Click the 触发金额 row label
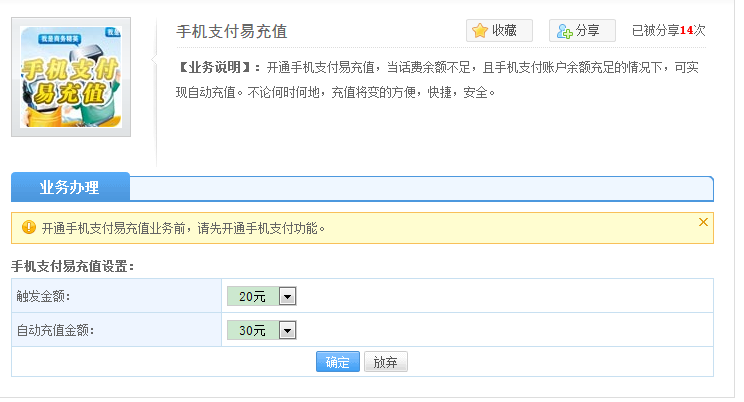Screen dimensions: 744x402 click(44, 296)
